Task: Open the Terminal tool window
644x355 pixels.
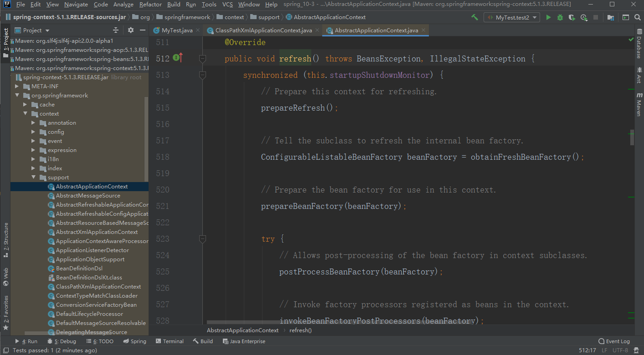Action: 170,341
